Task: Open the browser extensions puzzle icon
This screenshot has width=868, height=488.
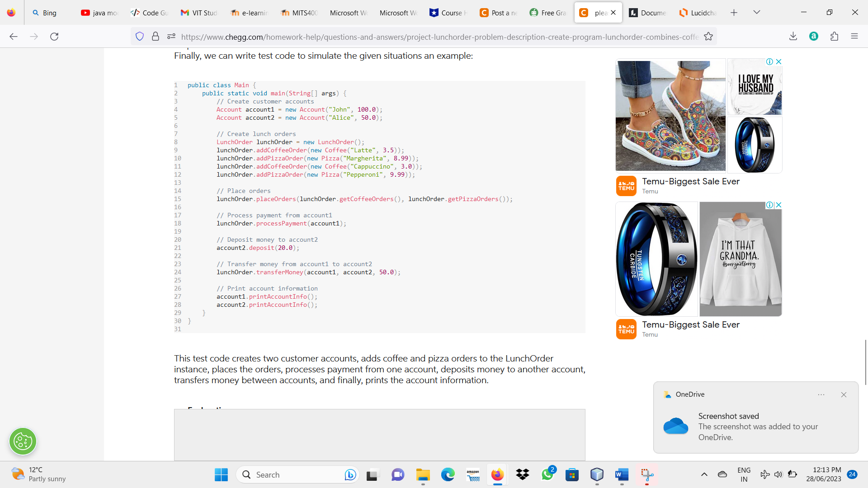Action: (x=834, y=36)
